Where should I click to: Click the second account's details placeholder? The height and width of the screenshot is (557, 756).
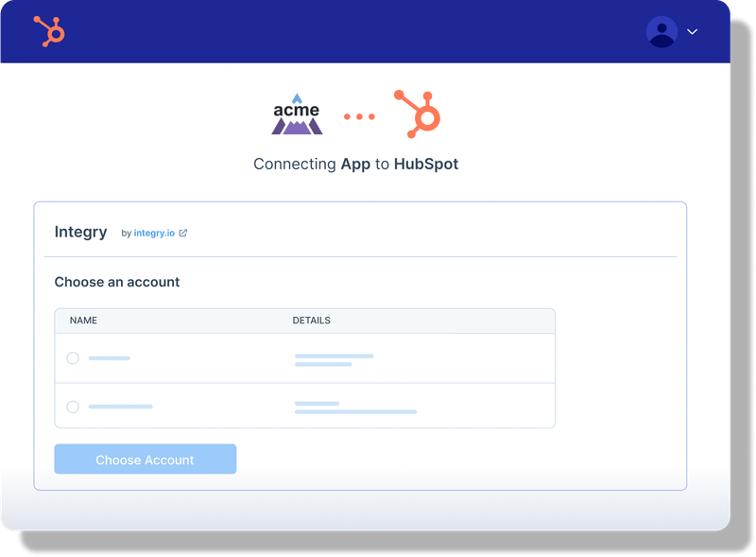[x=356, y=408]
